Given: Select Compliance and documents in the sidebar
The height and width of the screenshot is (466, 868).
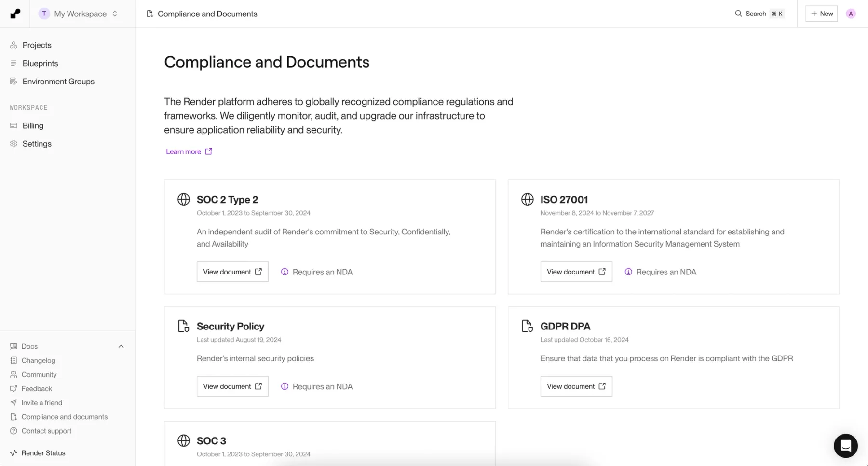Looking at the screenshot, I should pos(64,417).
